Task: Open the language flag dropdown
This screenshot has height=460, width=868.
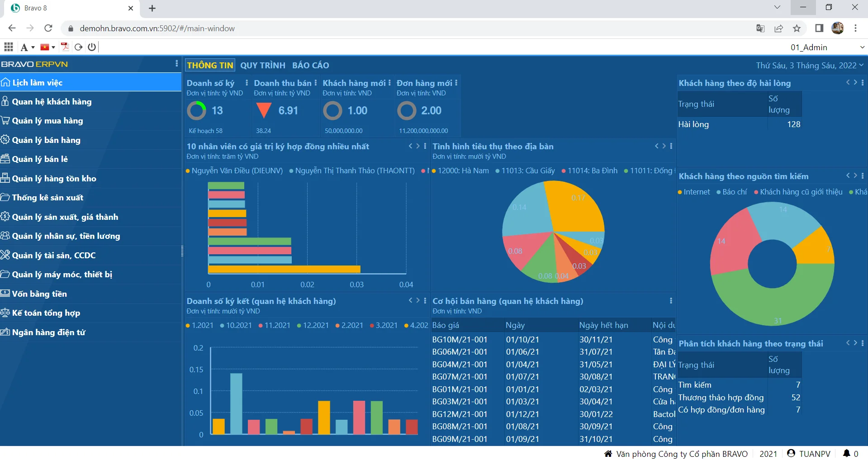Action: (47, 47)
